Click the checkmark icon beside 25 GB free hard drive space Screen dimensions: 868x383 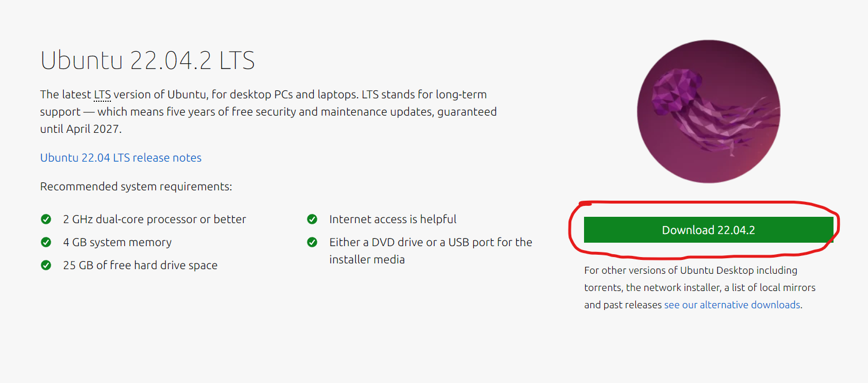coord(46,265)
